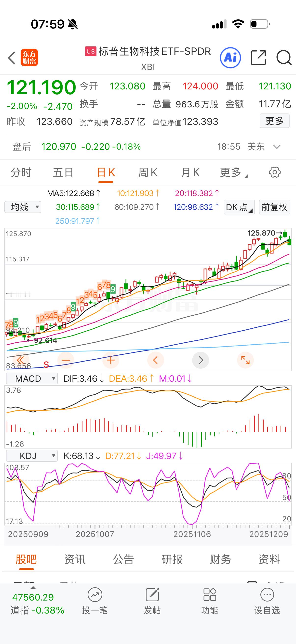Switch to 五日 tab
The image size is (296, 644).
(63, 172)
